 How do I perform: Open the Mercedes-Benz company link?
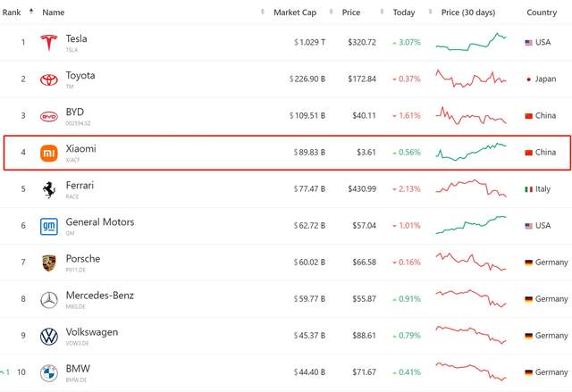coord(99,295)
